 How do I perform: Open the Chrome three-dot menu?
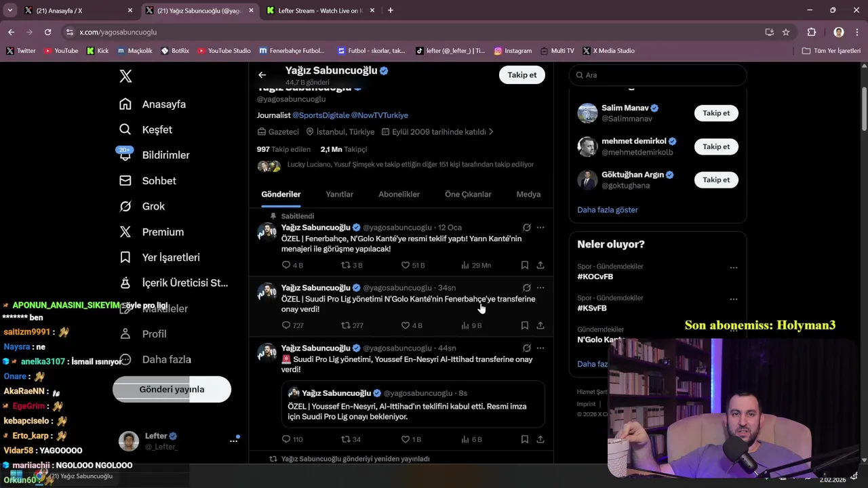coord(857,32)
